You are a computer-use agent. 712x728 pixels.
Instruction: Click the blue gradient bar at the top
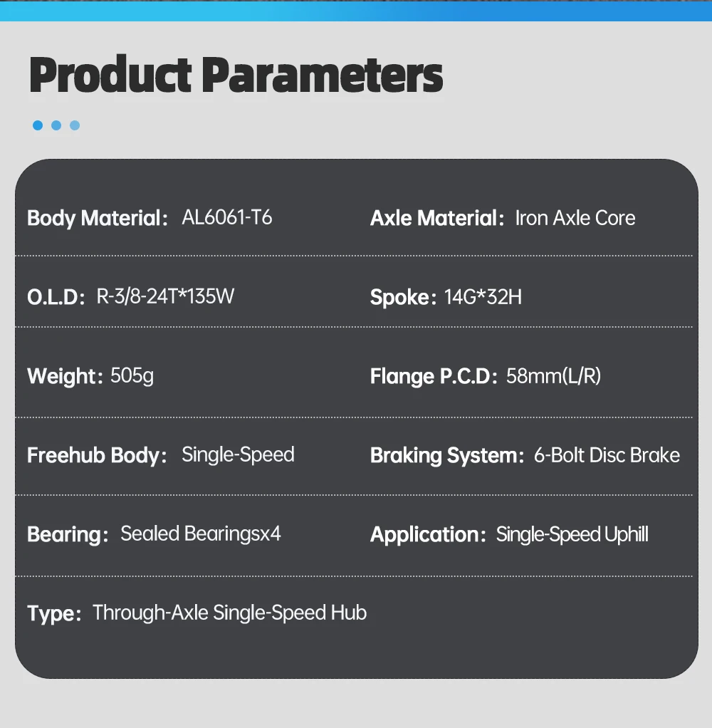point(356,11)
